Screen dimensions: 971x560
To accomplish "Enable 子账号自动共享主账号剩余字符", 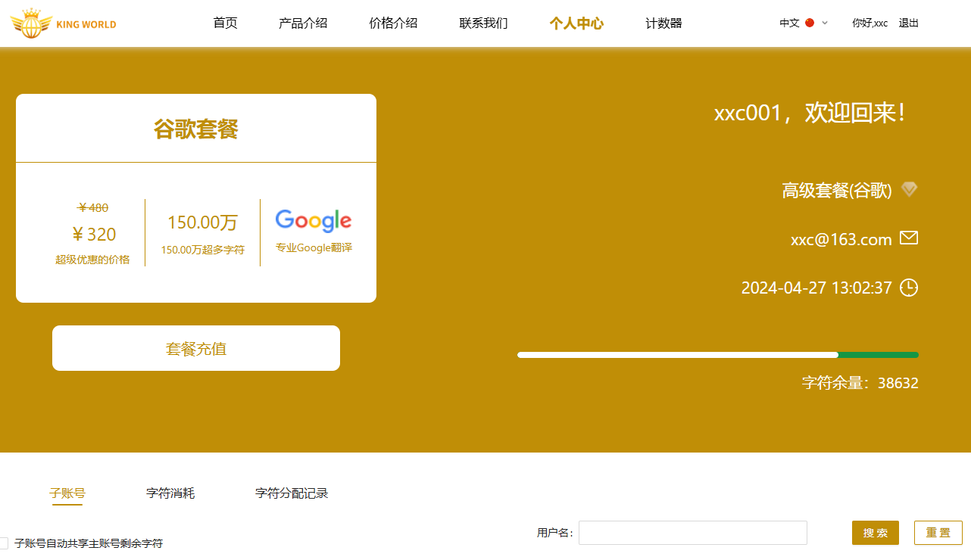I will 5,543.
